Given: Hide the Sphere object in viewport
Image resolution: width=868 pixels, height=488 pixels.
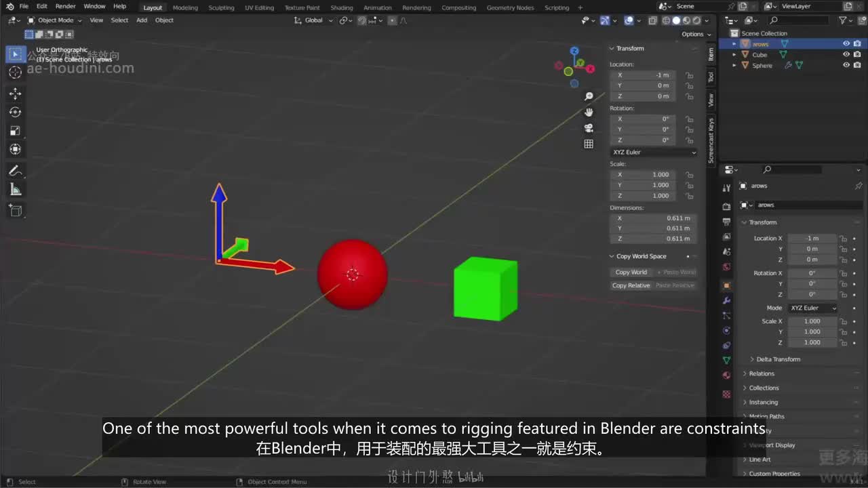Looking at the screenshot, I should tap(846, 65).
